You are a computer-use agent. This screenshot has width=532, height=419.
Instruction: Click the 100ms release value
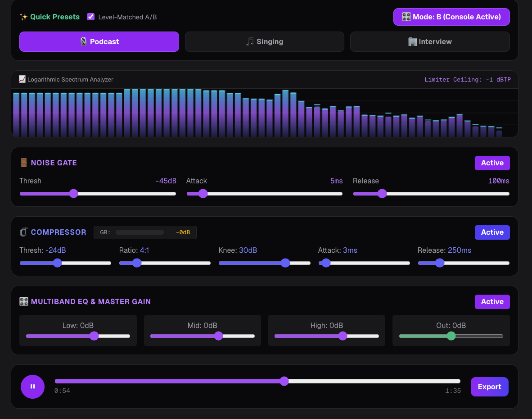[x=499, y=181]
